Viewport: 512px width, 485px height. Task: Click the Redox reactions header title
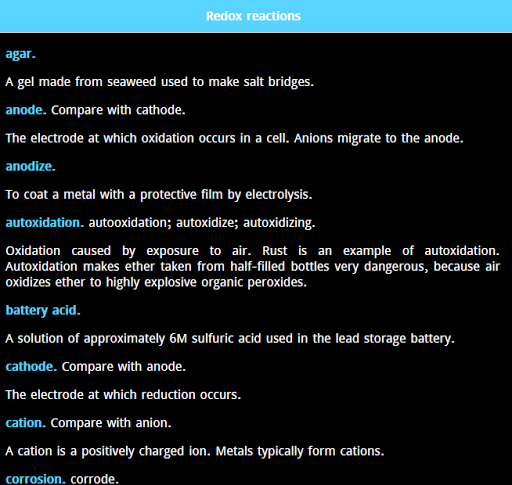pyautogui.click(x=253, y=16)
